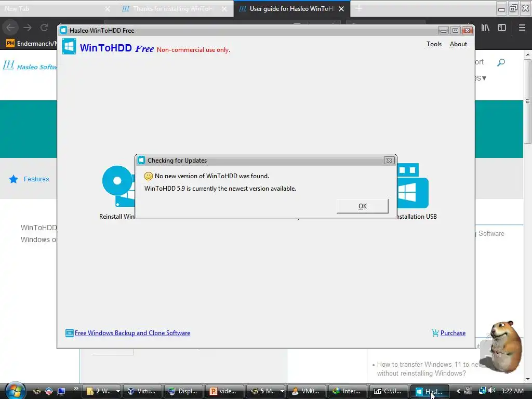This screenshot has height=399, width=532.
Task: Open a new browser tab with plus
Action: [x=358, y=9]
